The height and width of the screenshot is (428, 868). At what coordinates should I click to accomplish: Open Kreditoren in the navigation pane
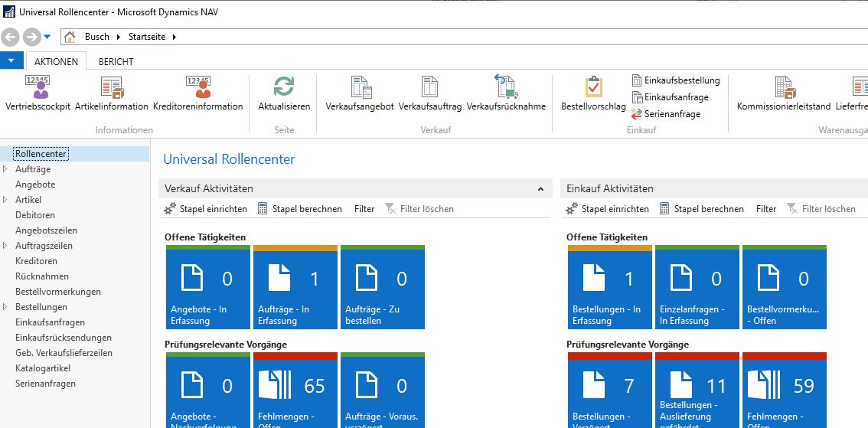pyautogui.click(x=37, y=261)
